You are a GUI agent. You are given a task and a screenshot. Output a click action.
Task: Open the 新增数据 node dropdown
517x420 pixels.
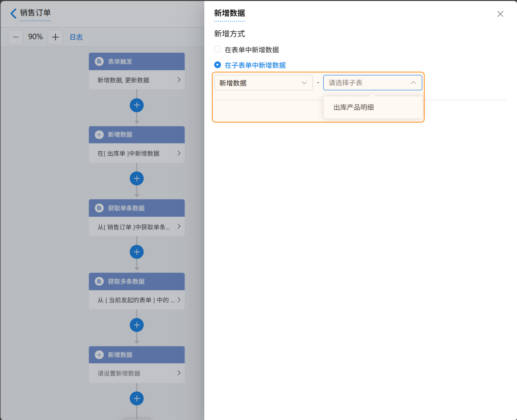click(x=263, y=83)
